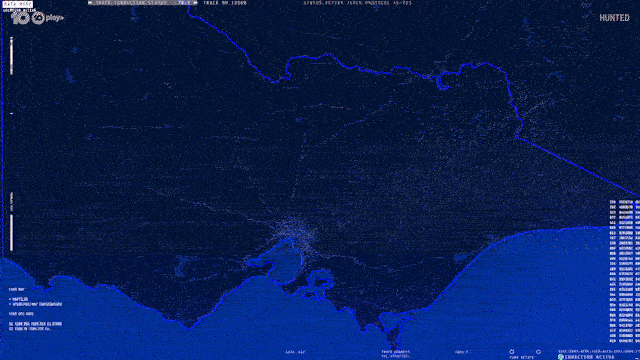Click the circular icon right of timer icon

pyautogui.click(x=538, y=351)
